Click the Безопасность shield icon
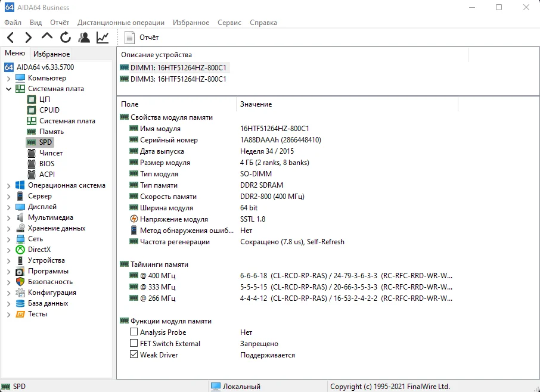This screenshot has width=540, height=392. click(x=20, y=282)
